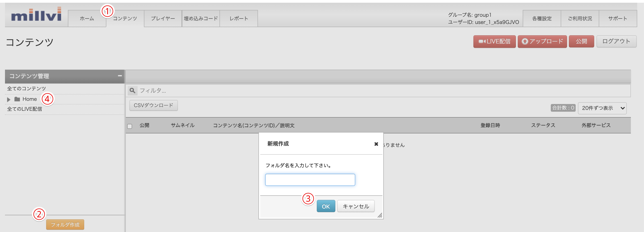The image size is (644, 232).
Task: Click the コンテンツ名 column header
Action: [x=254, y=125]
